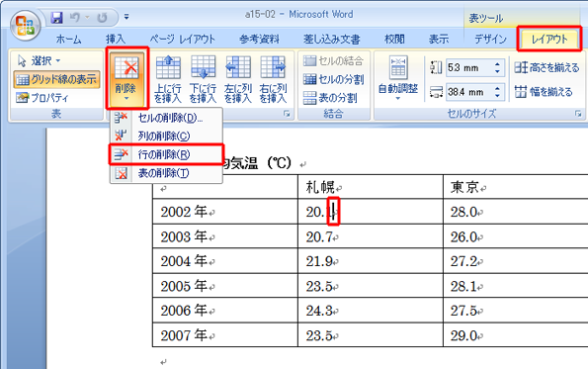Screen dimensions: 588x369
Task: Click セルの分割 split cells
Action: pos(333,79)
